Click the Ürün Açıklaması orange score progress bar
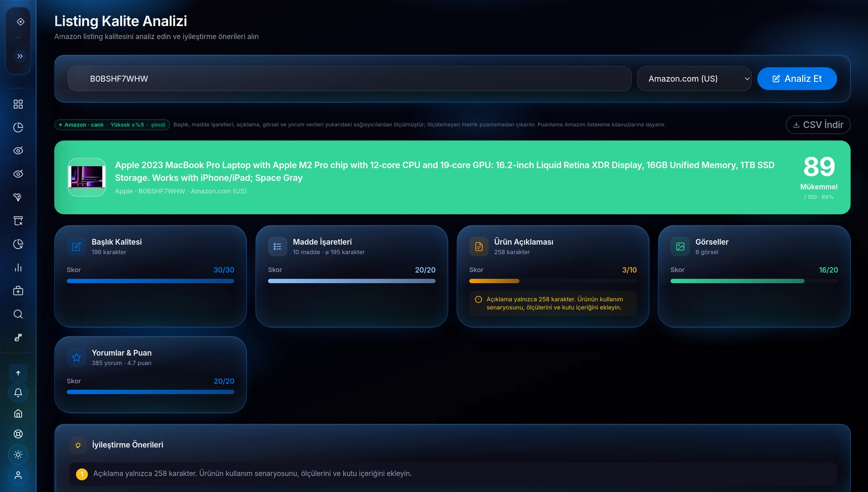Image resolution: width=868 pixels, height=492 pixels. [x=553, y=281]
